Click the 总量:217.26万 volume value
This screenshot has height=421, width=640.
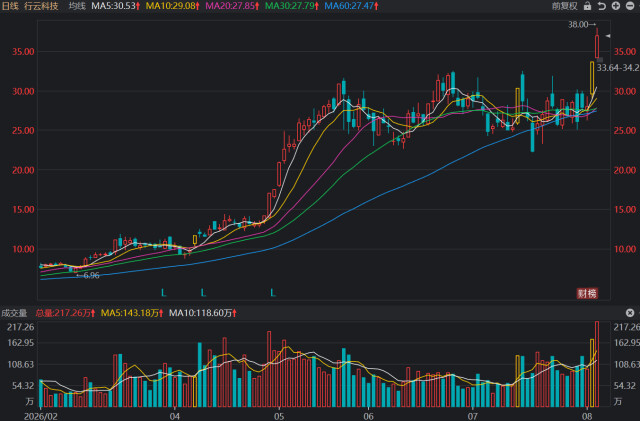pyautogui.click(x=65, y=313)
